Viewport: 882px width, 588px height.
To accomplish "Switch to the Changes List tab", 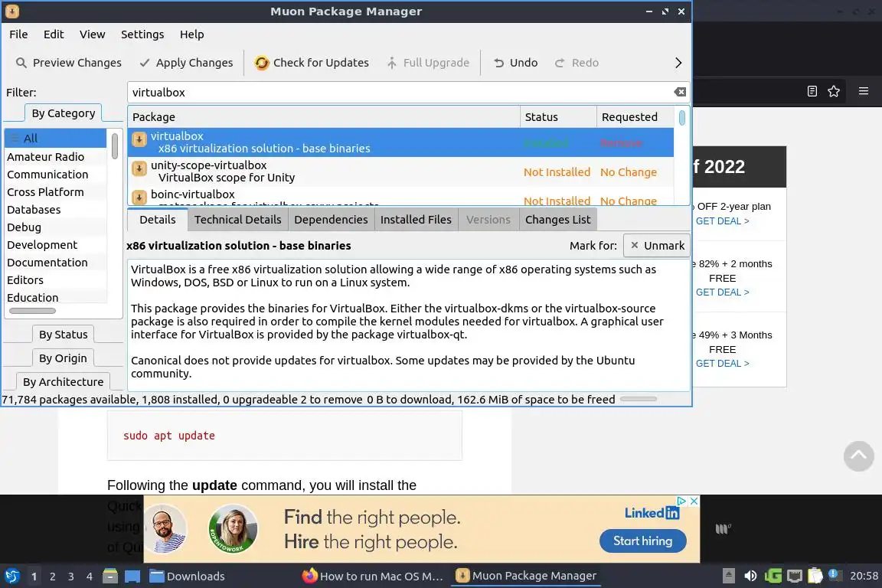I will 557,220.
